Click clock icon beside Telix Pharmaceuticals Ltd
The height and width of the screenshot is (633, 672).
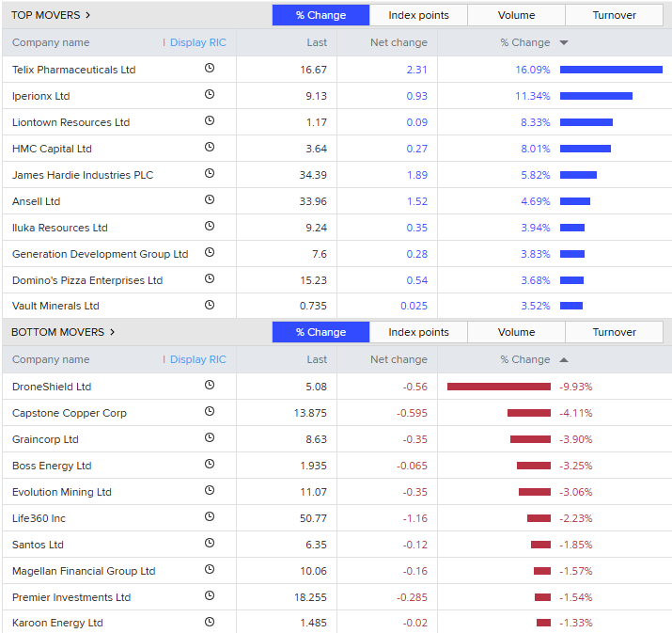coord(209,69)
